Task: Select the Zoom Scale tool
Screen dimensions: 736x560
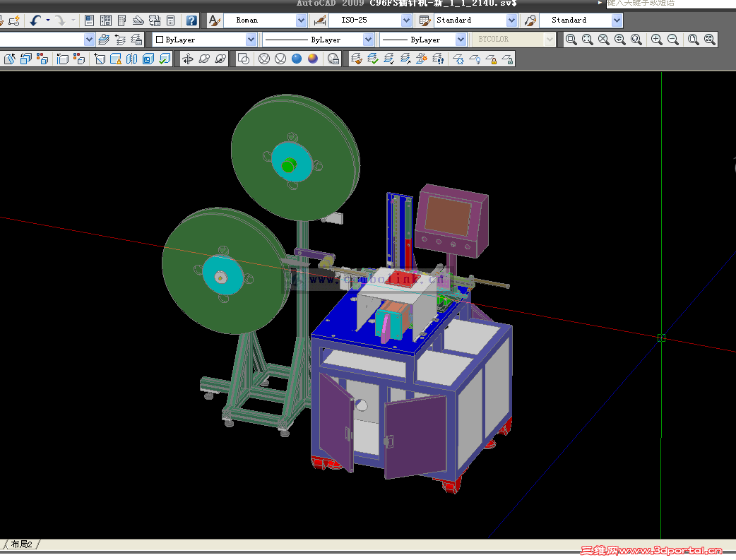Action: click(604, 40)
